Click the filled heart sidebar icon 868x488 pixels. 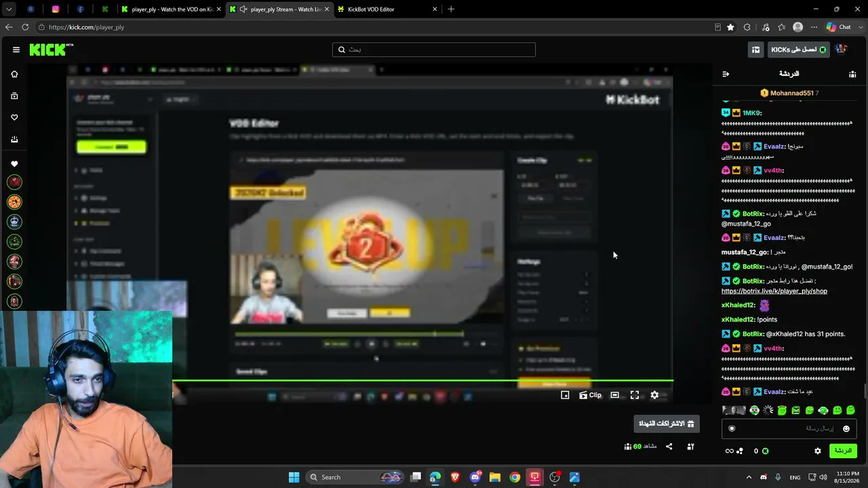pos(14,164)
